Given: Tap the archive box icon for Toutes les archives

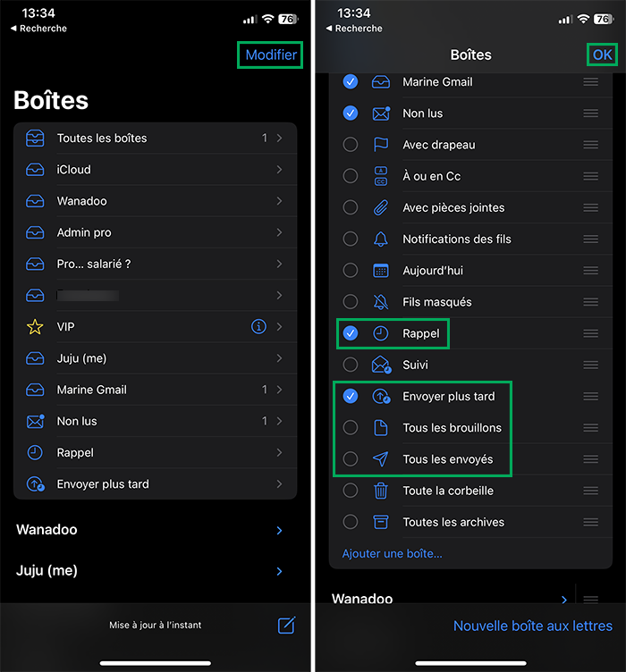Looking at the screenshot, I should click(380, 522).
